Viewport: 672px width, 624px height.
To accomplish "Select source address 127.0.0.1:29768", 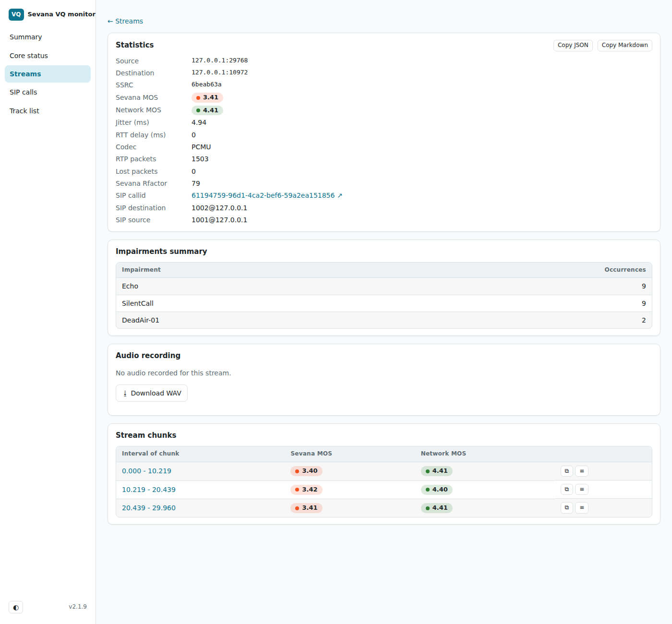I will [x=220, y=60].
